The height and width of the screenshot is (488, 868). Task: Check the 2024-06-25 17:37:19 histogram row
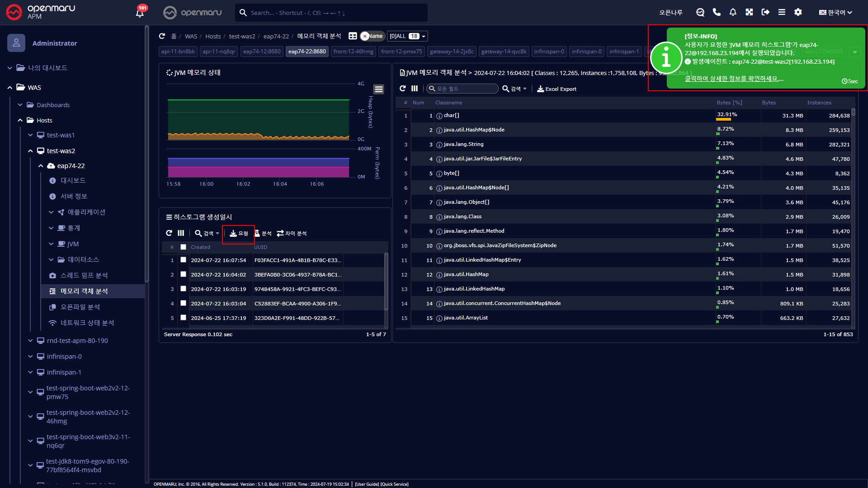183,318
